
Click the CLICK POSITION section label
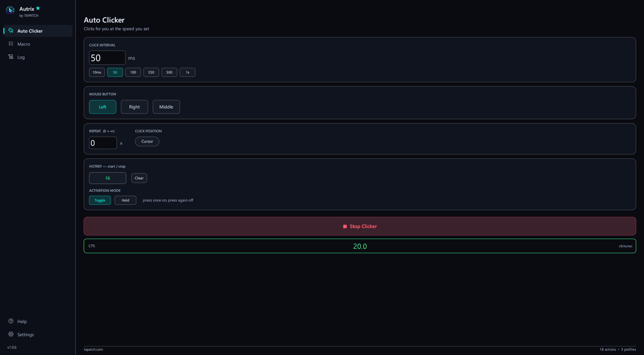pyautogui.click(x=148, y=131)
